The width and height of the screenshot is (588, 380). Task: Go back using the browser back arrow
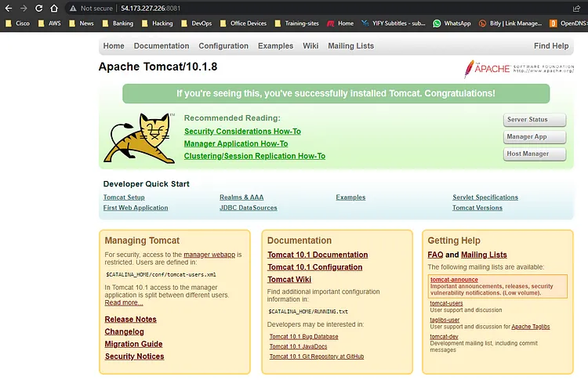point(9,9)
